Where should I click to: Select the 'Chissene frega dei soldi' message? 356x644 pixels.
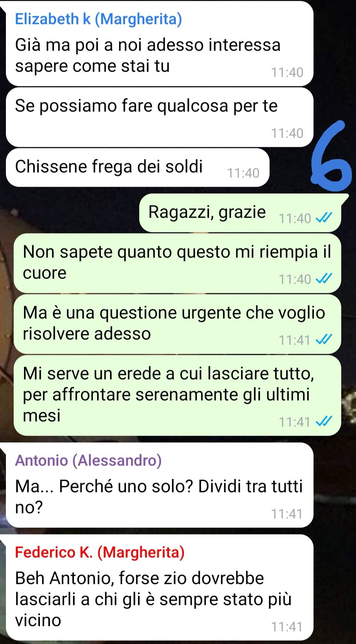coord(138,167)
